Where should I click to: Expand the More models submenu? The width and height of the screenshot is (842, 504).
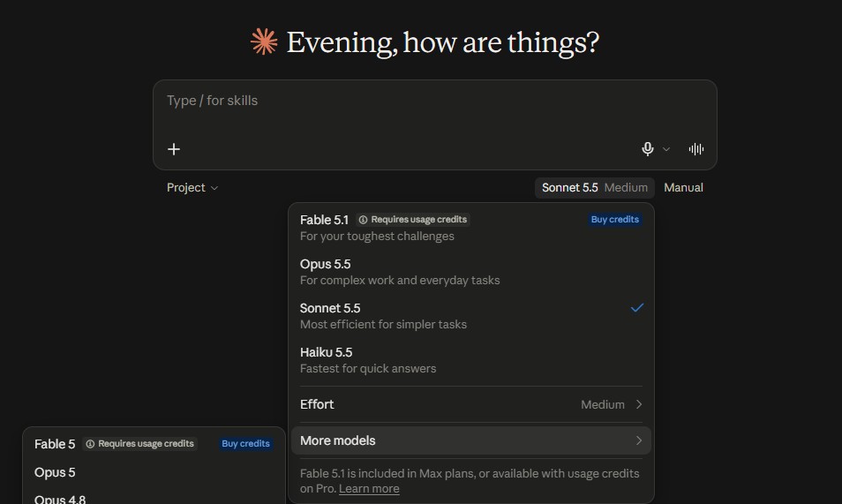tap(471, 440)
